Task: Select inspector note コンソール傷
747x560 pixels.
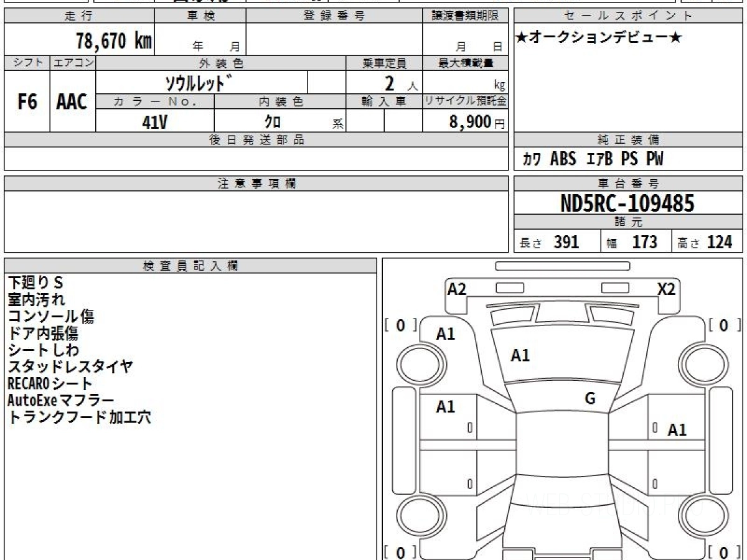Action: pyautogui.click(x=51, y=316)
